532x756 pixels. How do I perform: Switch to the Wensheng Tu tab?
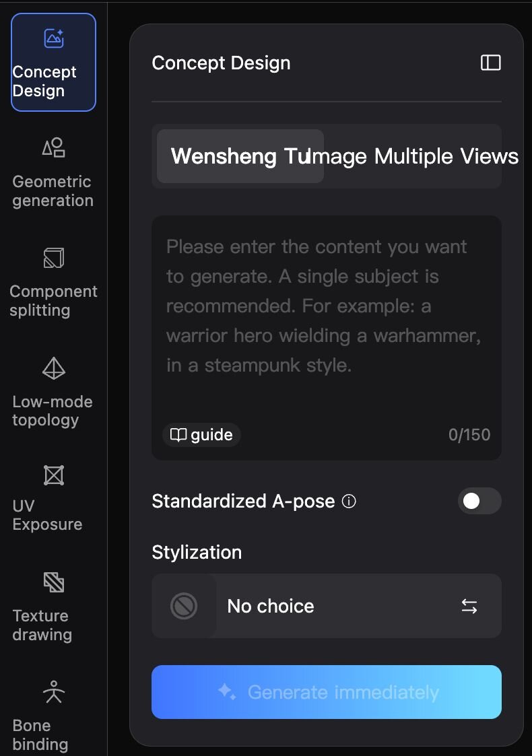240,156
